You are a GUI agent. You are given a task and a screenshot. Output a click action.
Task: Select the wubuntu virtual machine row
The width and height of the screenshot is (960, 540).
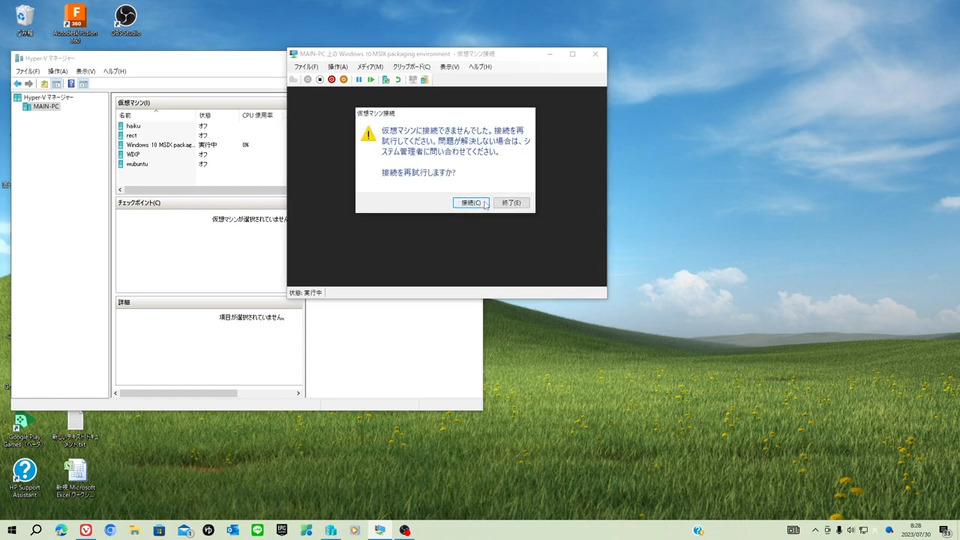[x=138, y=164]
